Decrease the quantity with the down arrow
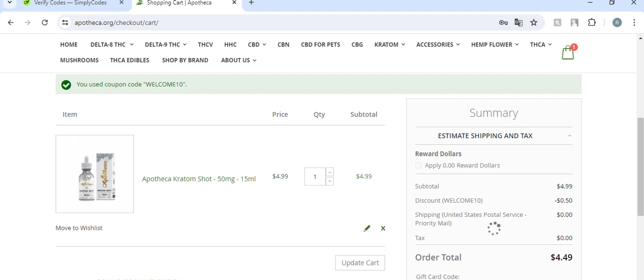Viewport: 644px width, 280px height. [330, 181]
